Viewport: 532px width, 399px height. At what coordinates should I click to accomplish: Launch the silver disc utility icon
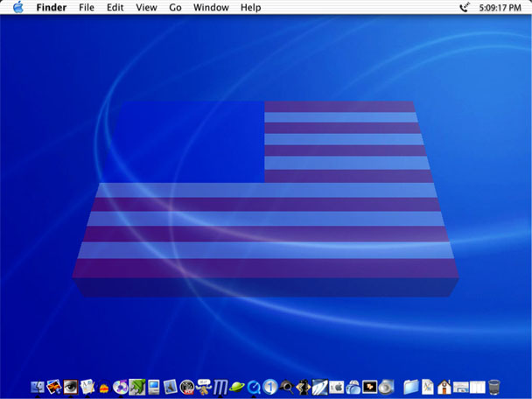[387, 387]
